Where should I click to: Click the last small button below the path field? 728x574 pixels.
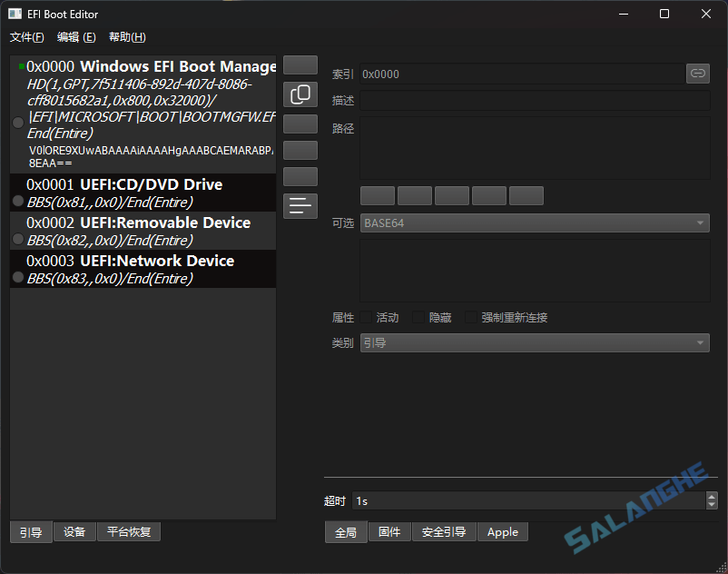click(526, 195)
